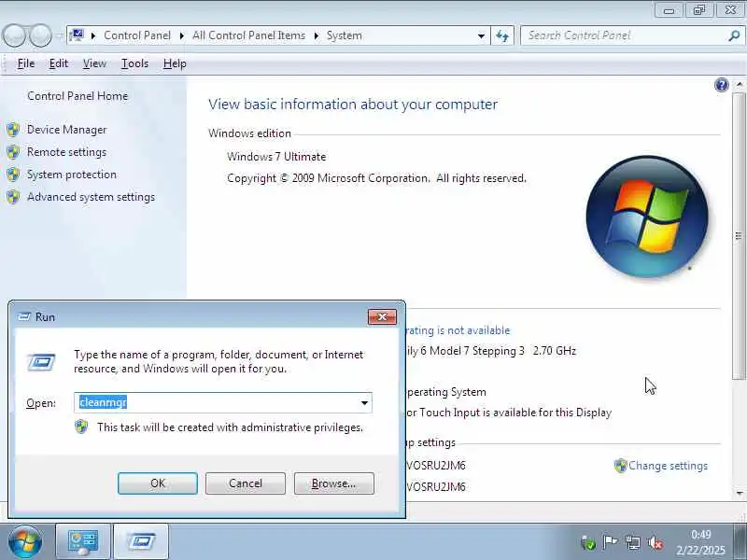Open Device Manager link

pos(66,130)
